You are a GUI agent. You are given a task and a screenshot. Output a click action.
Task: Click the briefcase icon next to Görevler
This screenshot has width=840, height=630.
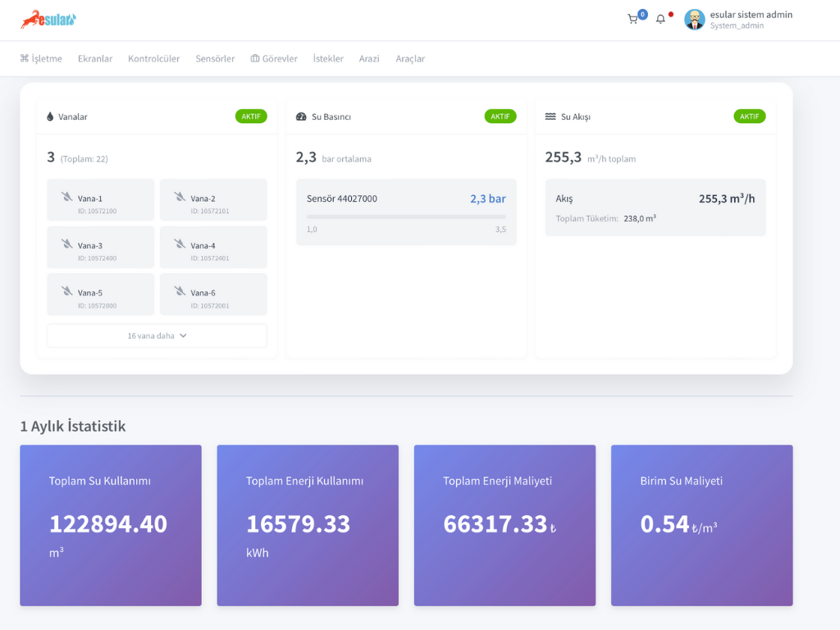(x=255, y=58)
